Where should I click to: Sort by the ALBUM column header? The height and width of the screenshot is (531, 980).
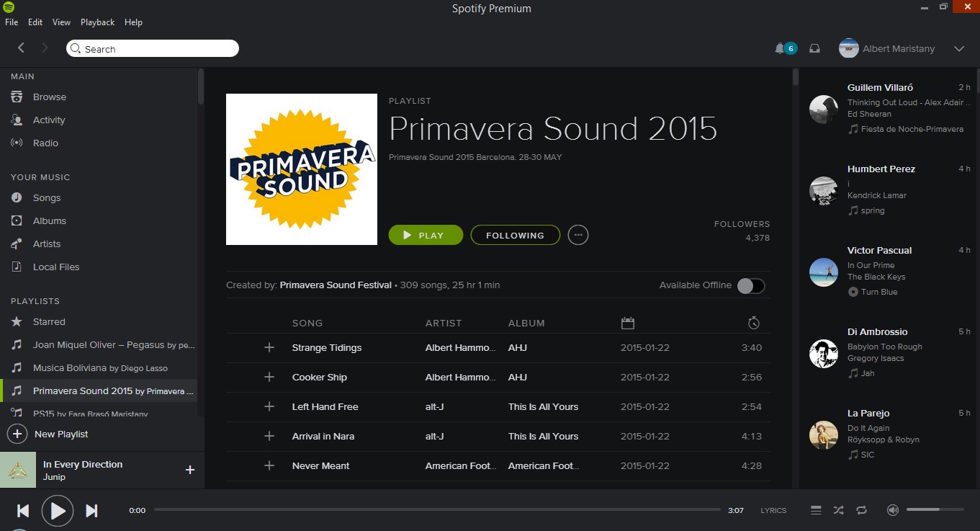click(526, 323)
